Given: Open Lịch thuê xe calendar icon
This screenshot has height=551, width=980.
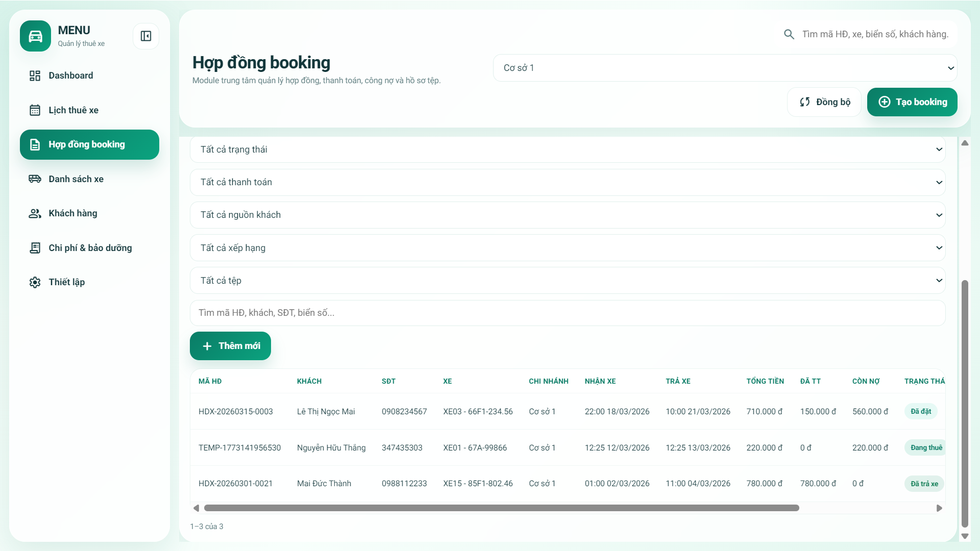Looking at the screenshot, I should pos(34,110).
